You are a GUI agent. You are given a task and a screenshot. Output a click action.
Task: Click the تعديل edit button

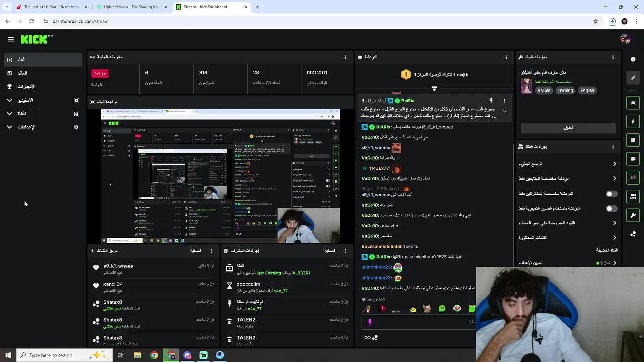tap(568, 128)
